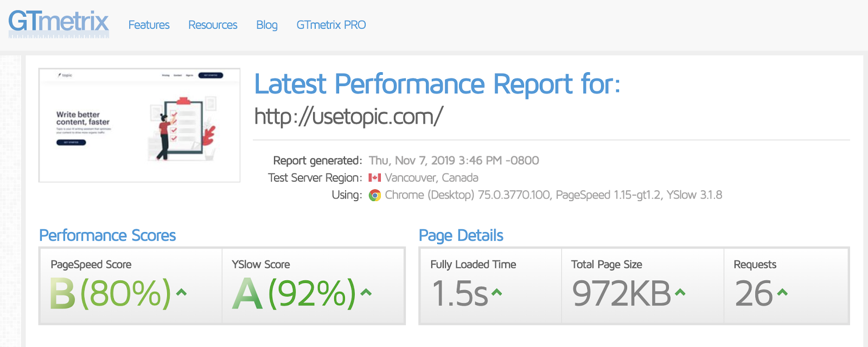Image resolution: width=868 pixels, height=347 pixels.
Task: Click the GTmetrix logo
Action: point(59,23)
